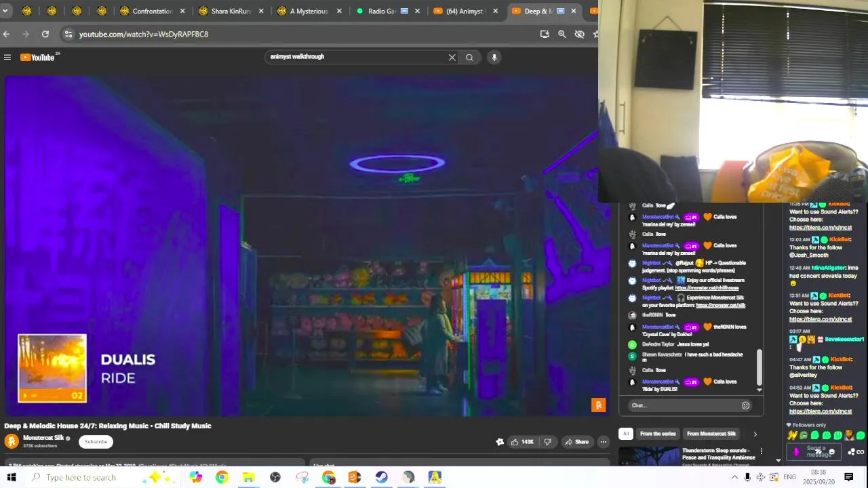Show hidden system tray icons
This screenshot has height=488, width=868.
[734, 477]
